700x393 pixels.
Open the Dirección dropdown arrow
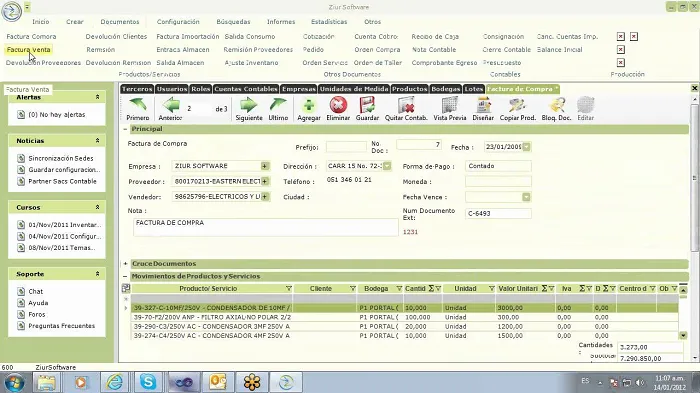pos(387,166)
